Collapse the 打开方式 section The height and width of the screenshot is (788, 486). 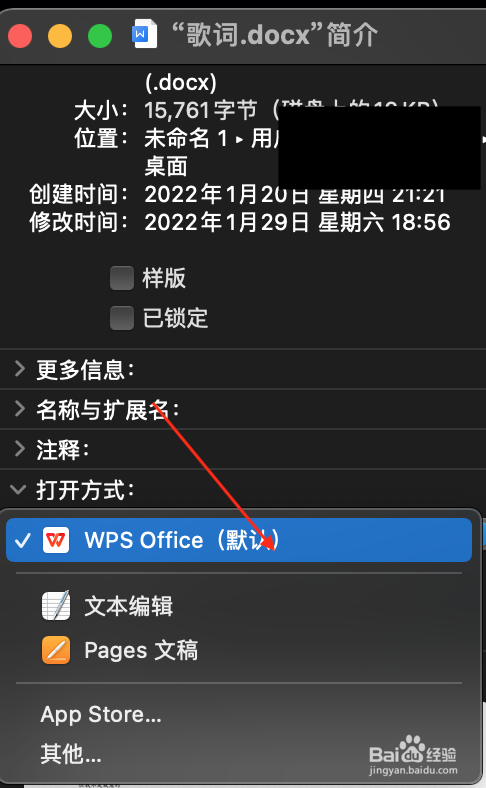point(19,489)
